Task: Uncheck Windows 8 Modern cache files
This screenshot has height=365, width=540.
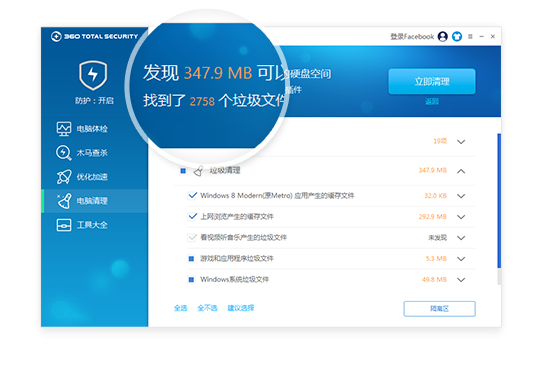Action: pos(192,196)
